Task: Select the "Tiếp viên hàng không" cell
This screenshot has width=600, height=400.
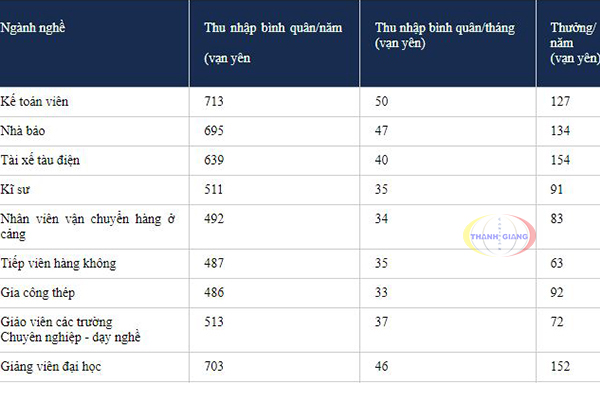Action: pos(59,263)
